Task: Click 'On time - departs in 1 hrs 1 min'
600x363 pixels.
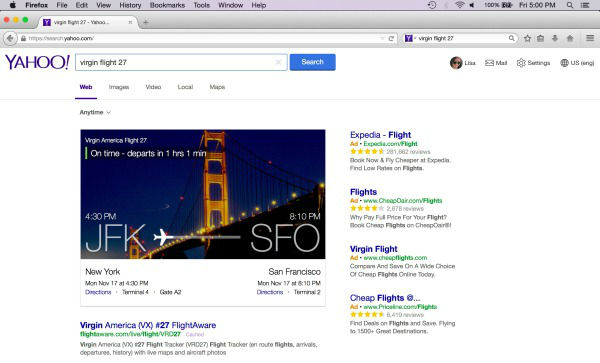Action: pos(148,153)
